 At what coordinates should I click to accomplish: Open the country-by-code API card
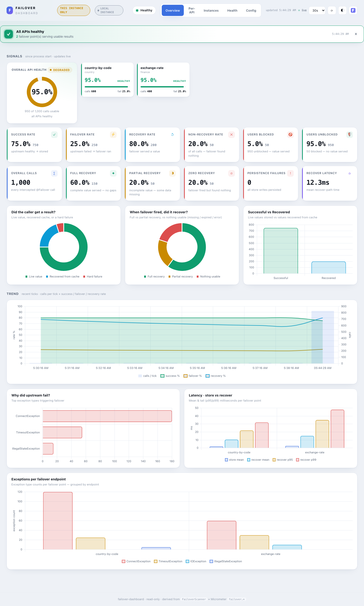pos(107,80)
